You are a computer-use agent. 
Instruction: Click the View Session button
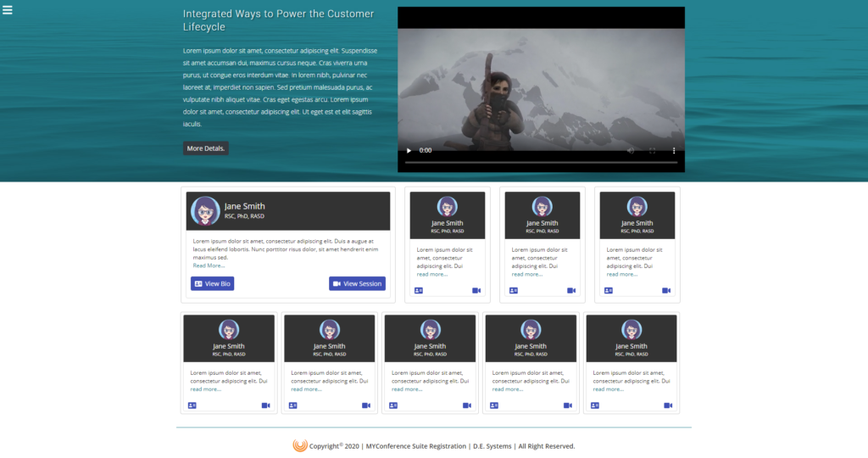click(x=357, y=283)
